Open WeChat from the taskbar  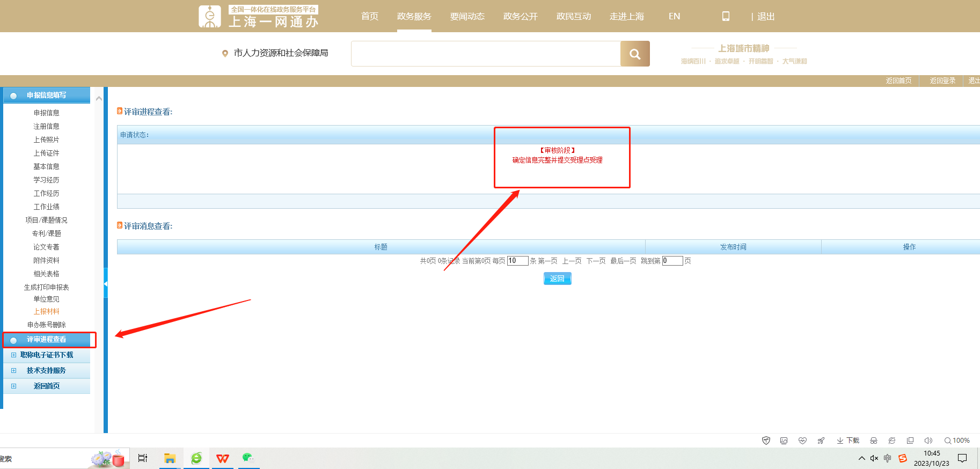247,458
